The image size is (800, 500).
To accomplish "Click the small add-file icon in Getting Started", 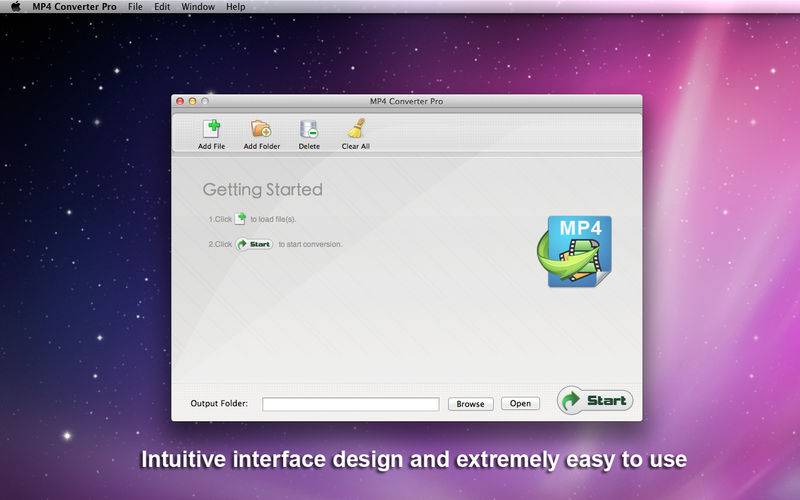I will (240, 218).
